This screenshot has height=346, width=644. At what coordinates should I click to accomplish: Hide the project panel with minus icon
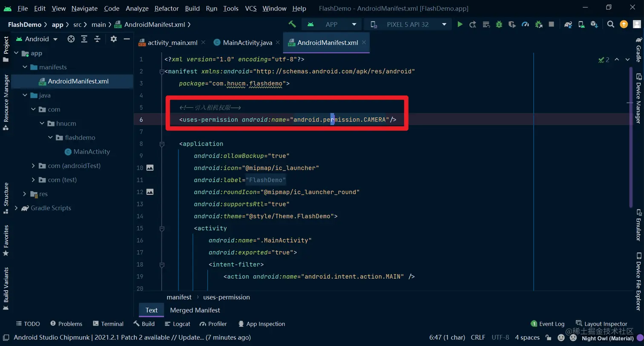point(126,39)
